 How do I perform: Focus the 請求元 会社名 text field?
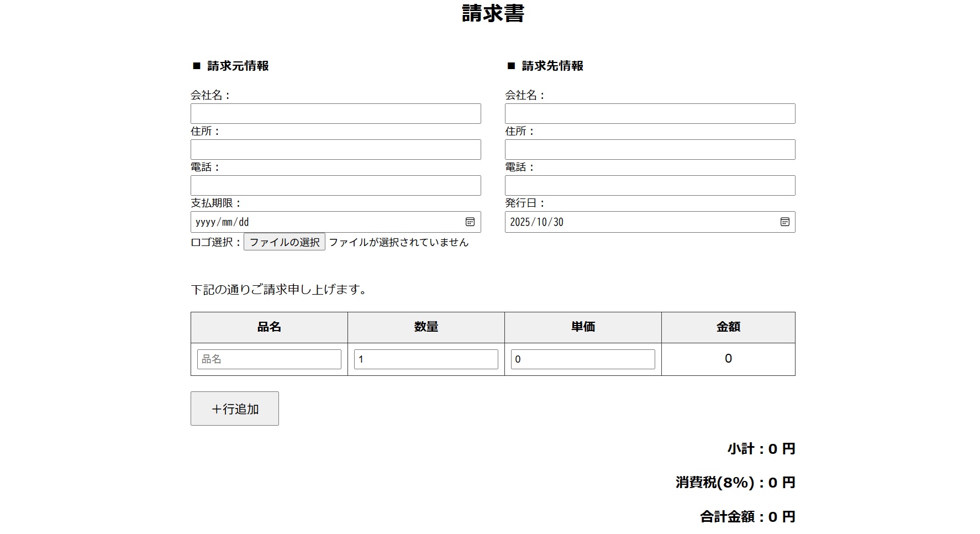click(x=335, y=113)
